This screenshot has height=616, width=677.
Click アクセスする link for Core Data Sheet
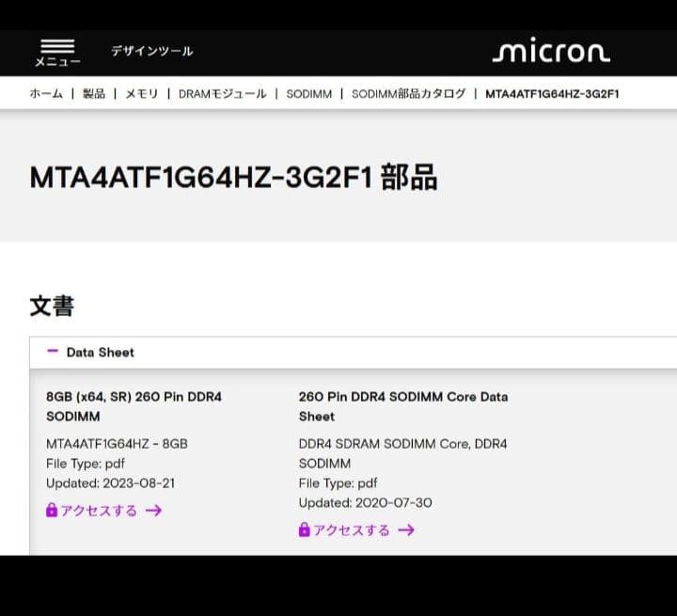tap(351, 530)
